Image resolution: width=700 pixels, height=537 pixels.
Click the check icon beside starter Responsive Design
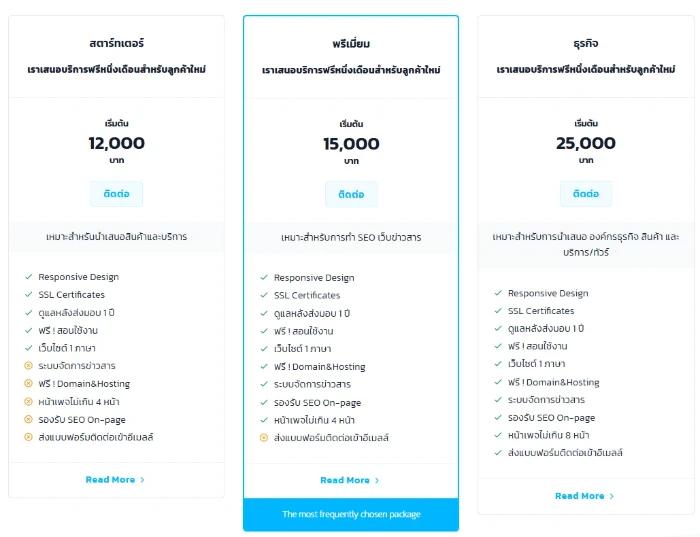click(29, 277)
